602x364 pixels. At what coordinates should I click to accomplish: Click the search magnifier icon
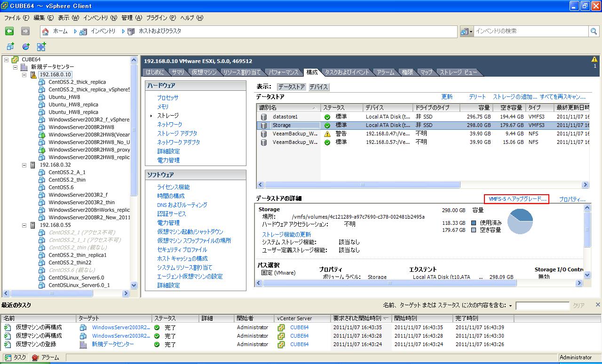[594, 31]
